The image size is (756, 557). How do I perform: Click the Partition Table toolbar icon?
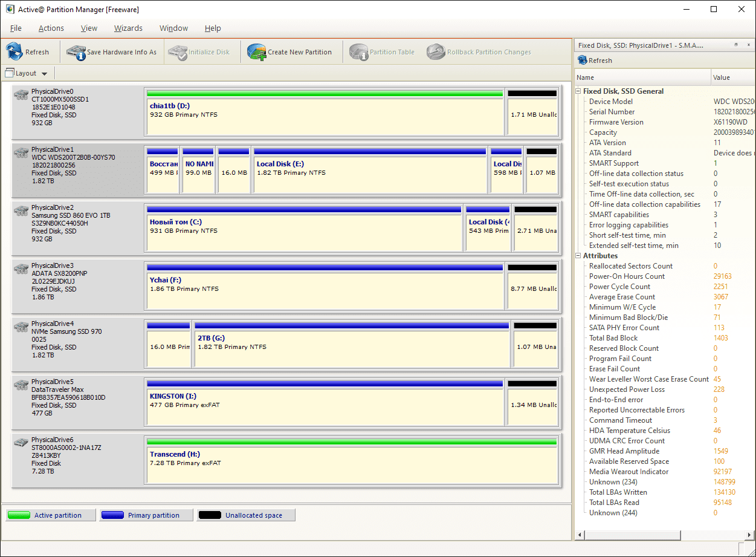[x=358, y=52]
